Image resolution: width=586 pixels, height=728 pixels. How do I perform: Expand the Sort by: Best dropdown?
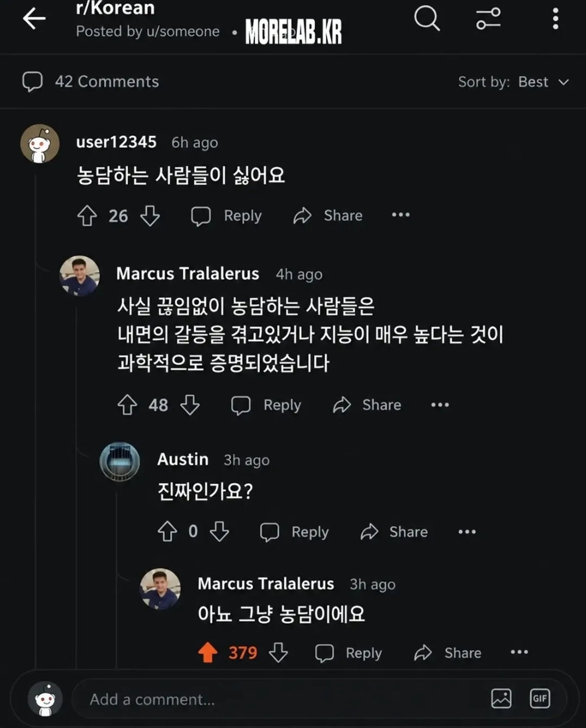(x=514, y=82)
